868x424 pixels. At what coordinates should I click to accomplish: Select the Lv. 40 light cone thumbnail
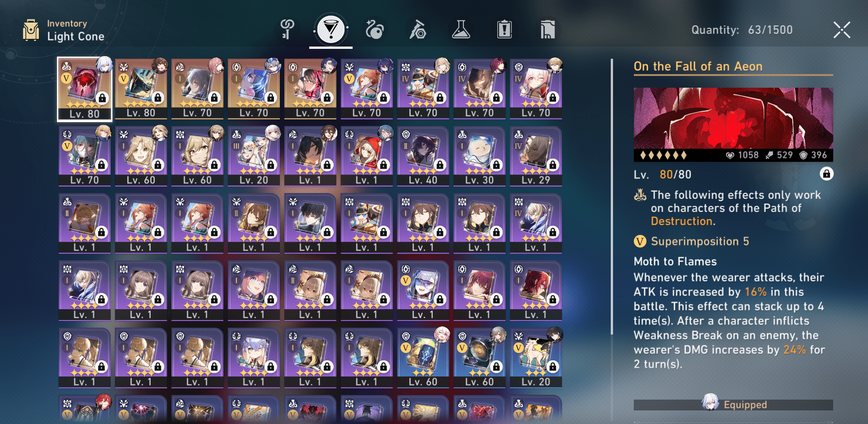423,156
